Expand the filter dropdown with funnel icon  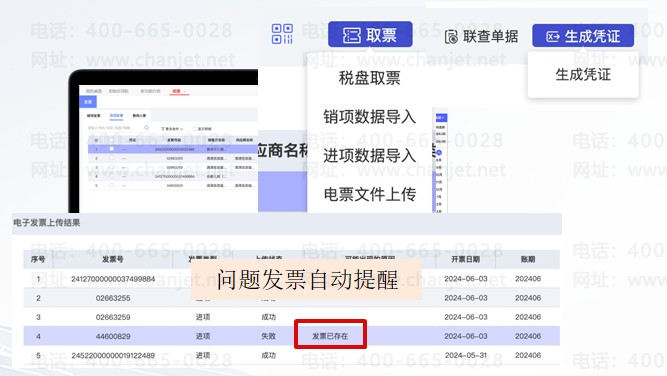coord(172,128)
